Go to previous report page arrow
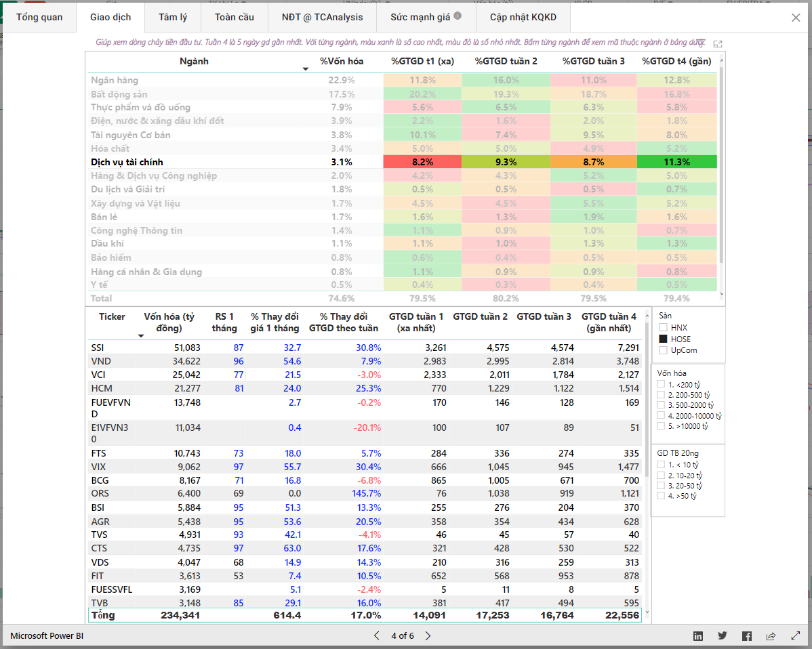Viewport: 812px width, 649px height. (x=378, y=635)
